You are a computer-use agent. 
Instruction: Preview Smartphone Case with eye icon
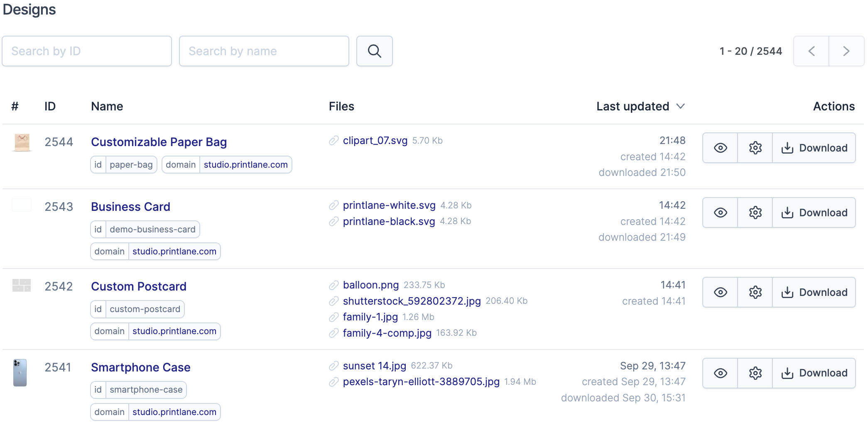click(x=720, y=373)
